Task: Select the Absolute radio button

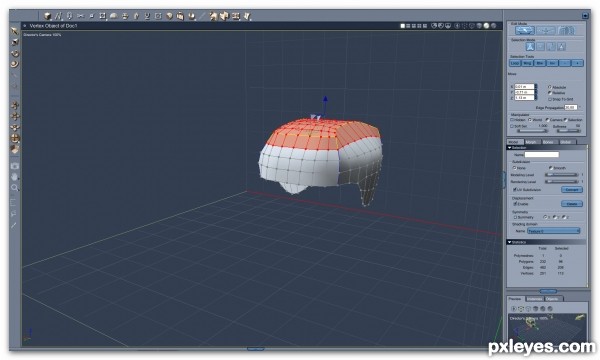Action: pyautogui.click(x=550, y=87)
